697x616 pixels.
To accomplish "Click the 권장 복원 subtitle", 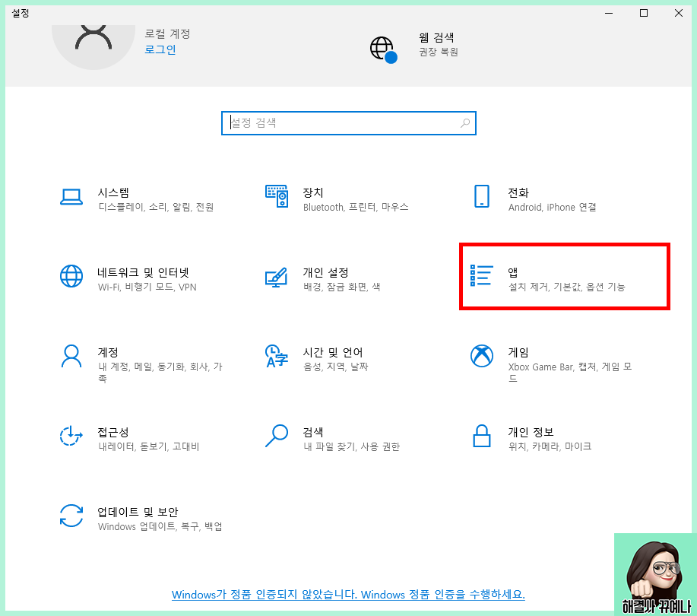I will click(439, 52).
